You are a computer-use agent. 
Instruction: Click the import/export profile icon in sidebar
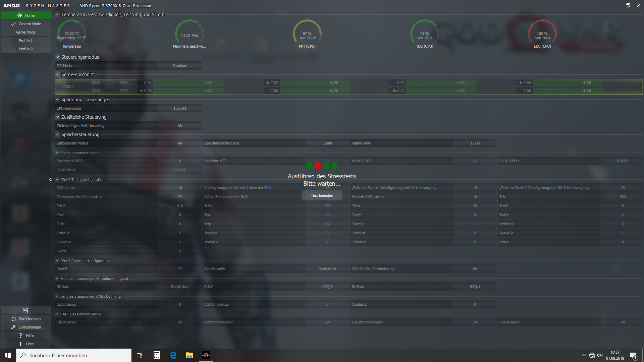tap(26, 310)
